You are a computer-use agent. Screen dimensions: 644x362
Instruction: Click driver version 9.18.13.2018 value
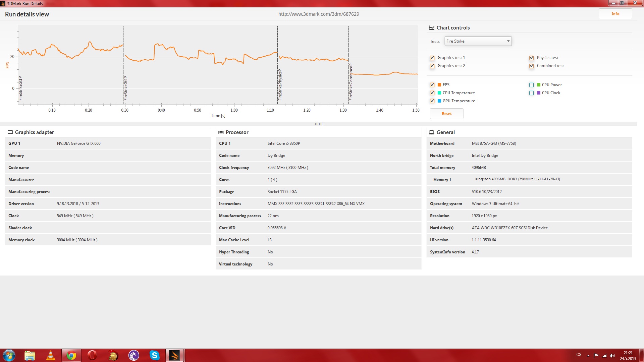click(78, 204)
